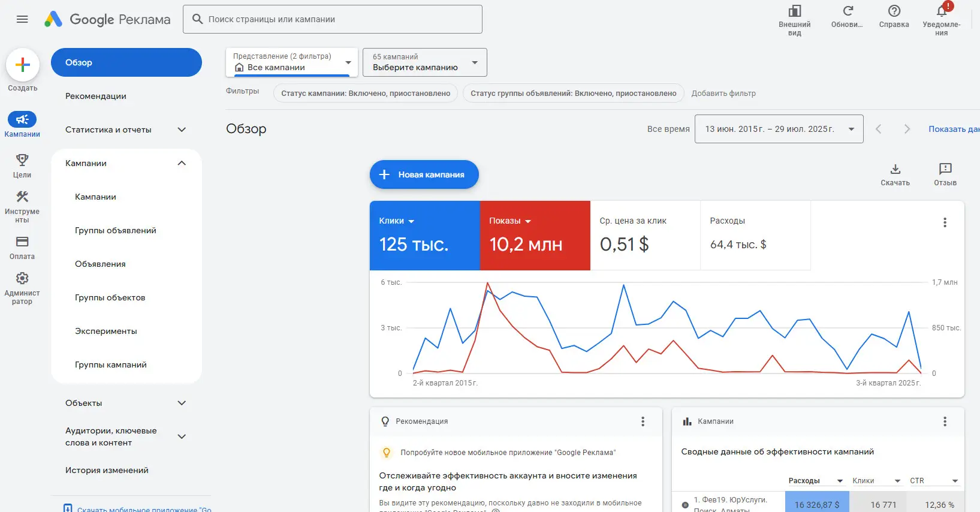
Task: Open Группы объявлений menu item
Action: tap(115, 230)
